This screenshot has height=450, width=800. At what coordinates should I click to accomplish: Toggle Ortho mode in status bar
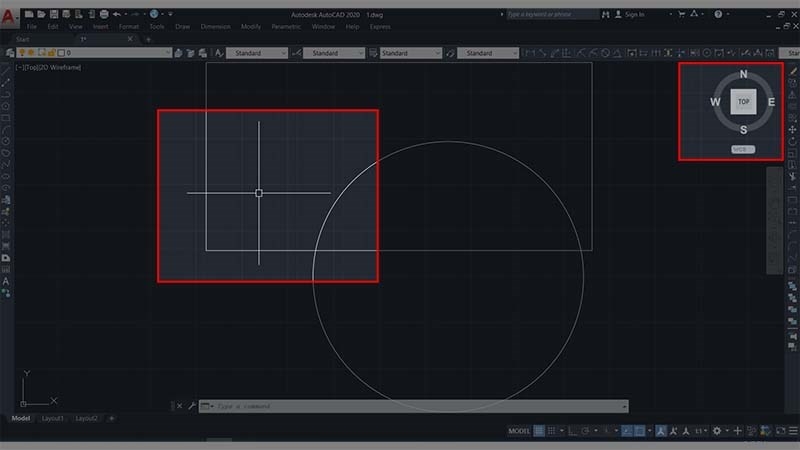point(573,431)
